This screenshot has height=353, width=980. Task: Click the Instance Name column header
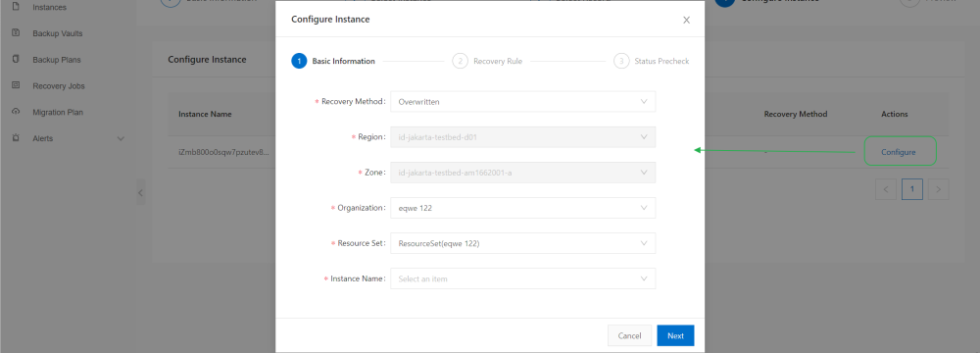pos(205,114)
